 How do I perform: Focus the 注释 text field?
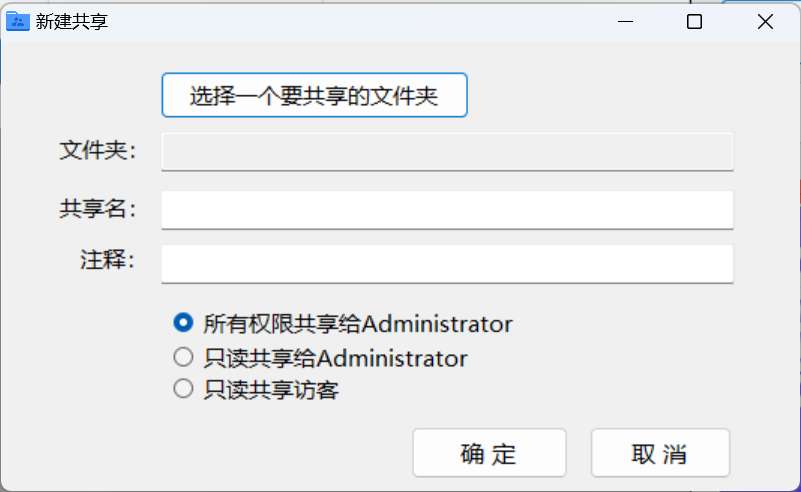pyautogui.click(x=447, y=264)
